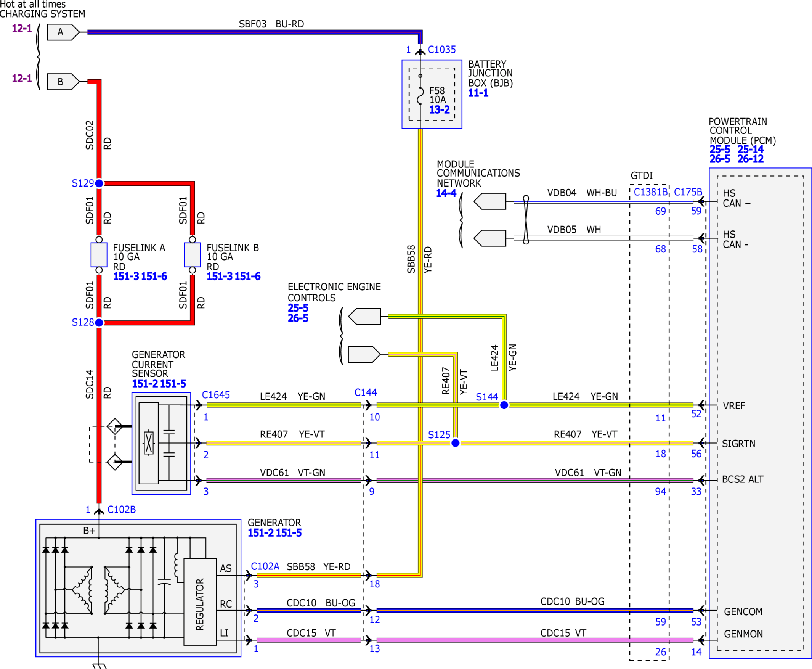This screenshot has width=812, height=669.
Task: Click the 151-3 151-6 link under Fuselink B
Action: 233,276
